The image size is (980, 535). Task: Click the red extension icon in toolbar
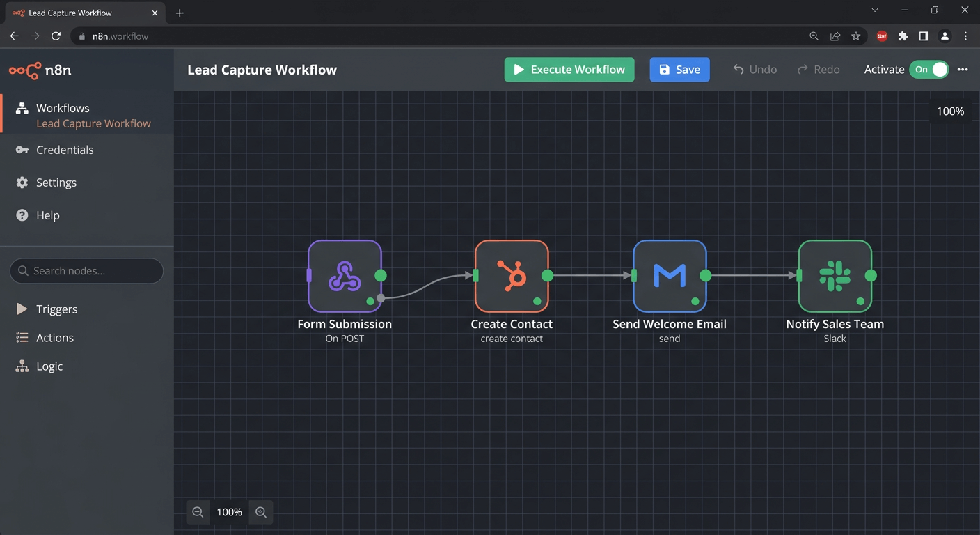(883, 36)
